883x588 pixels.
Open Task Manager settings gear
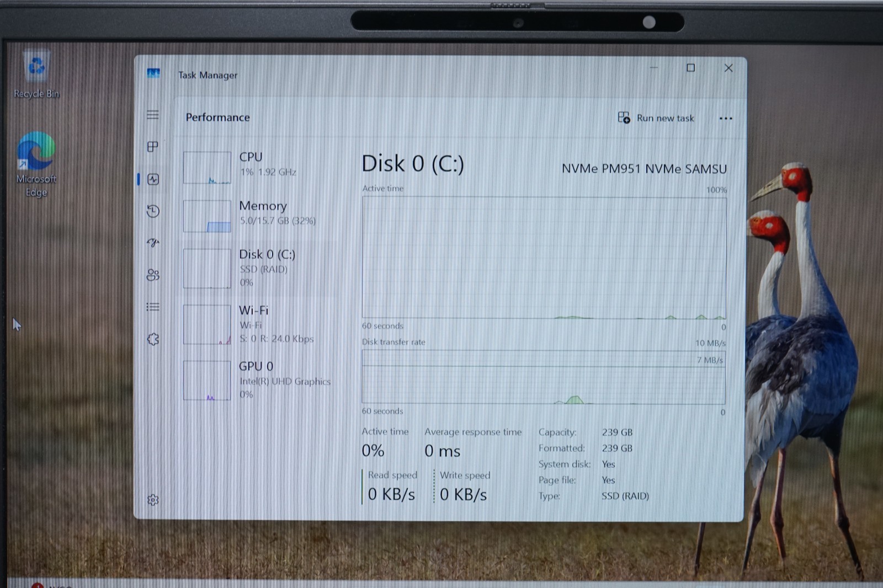click(153, 500)
